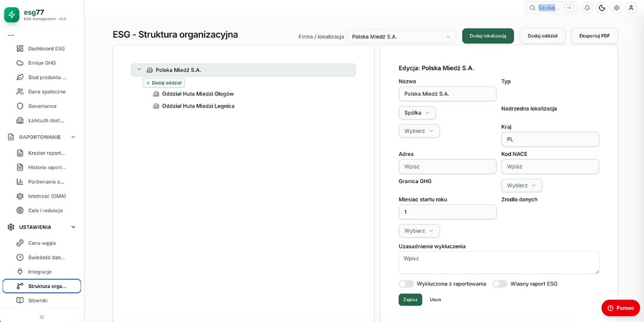This screenshot has width=644, height=322.
Task: Click the Historia raportów icon
Action: click(x=19, y=167)
